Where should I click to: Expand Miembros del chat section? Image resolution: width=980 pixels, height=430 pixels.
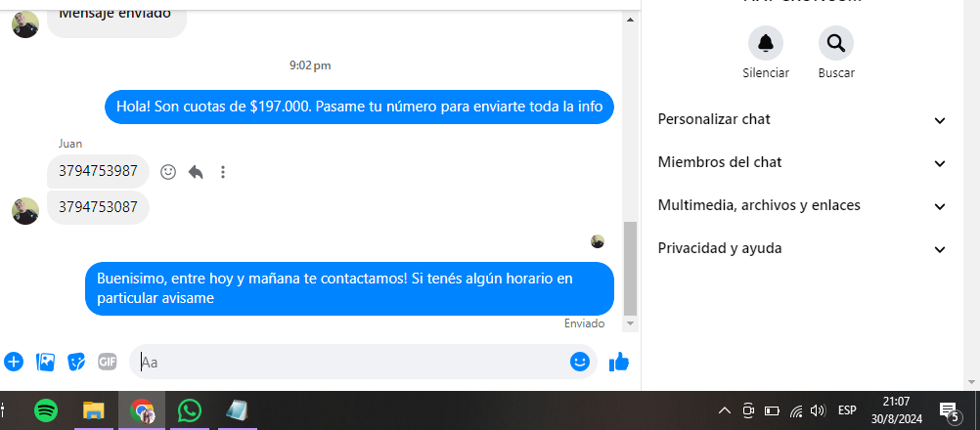(802, 163)
